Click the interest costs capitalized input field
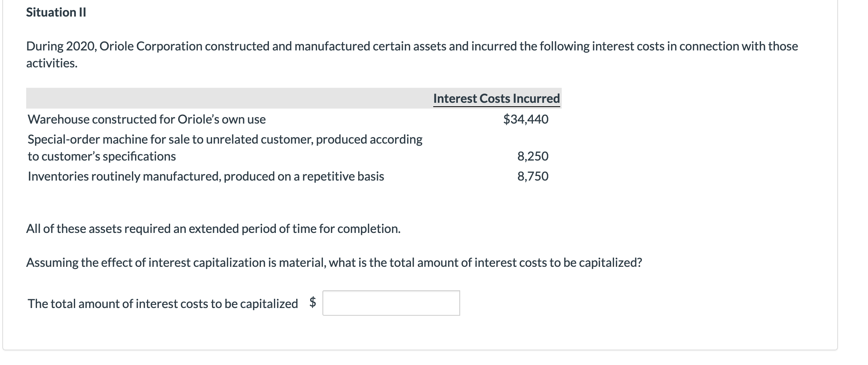868x365 pixels. tap(391, 303)
